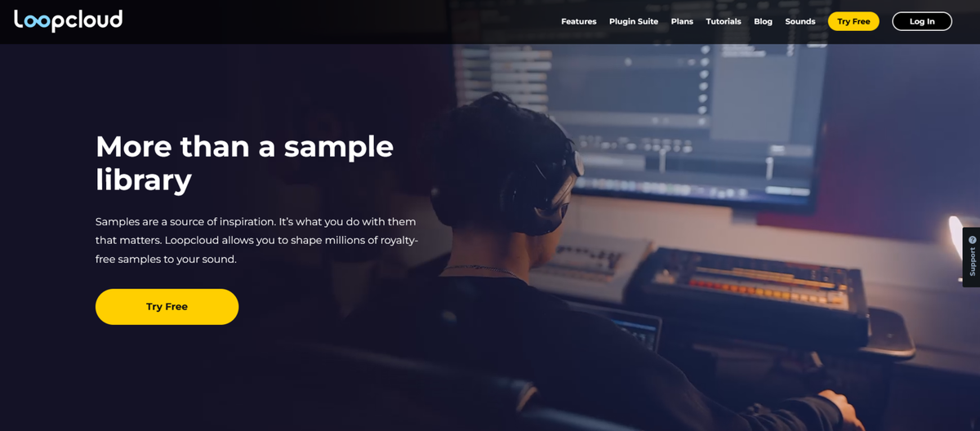This screenshot has width=980, height=431.
Task: Go to the Plans page
Action: coord(682,21)
